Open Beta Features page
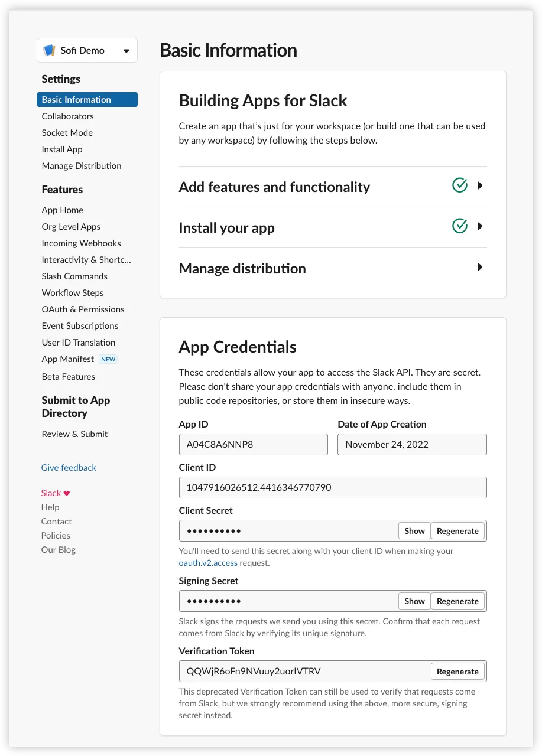 tap(68, 377)
